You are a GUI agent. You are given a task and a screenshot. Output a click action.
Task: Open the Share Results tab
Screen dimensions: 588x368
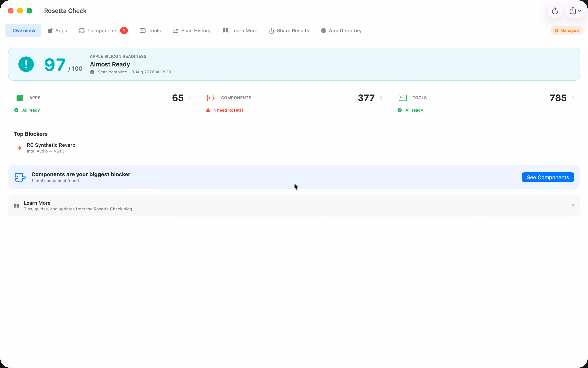click(x=289, y=30)
